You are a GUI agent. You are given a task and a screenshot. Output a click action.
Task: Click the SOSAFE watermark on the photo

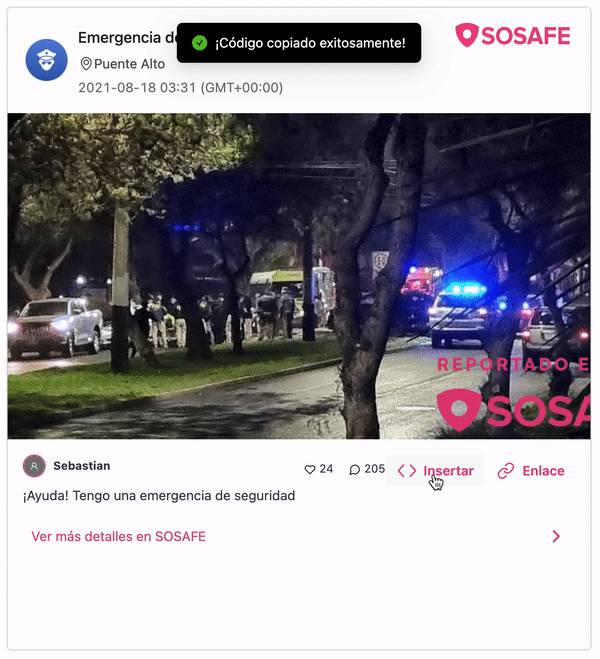[513, 409]
